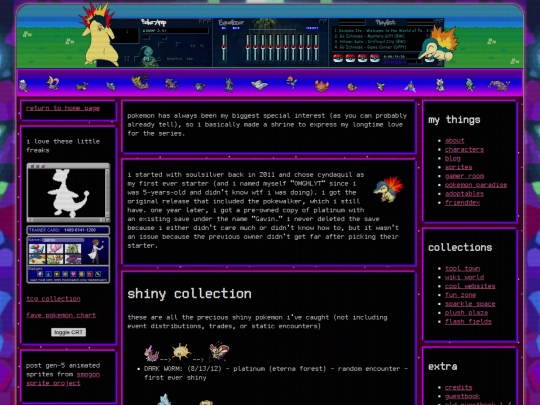The width and height of the screenshot is (540, 405).
Task: Open the characters link
Action: coord(464,149)
